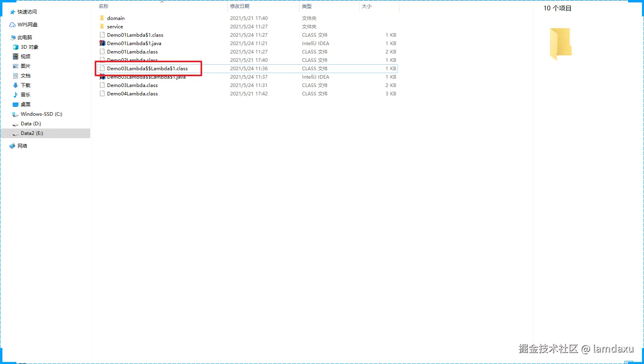The image size is (644, 364).
Task: Click the Pictures icon in sidebar
Action: [16, 66]
